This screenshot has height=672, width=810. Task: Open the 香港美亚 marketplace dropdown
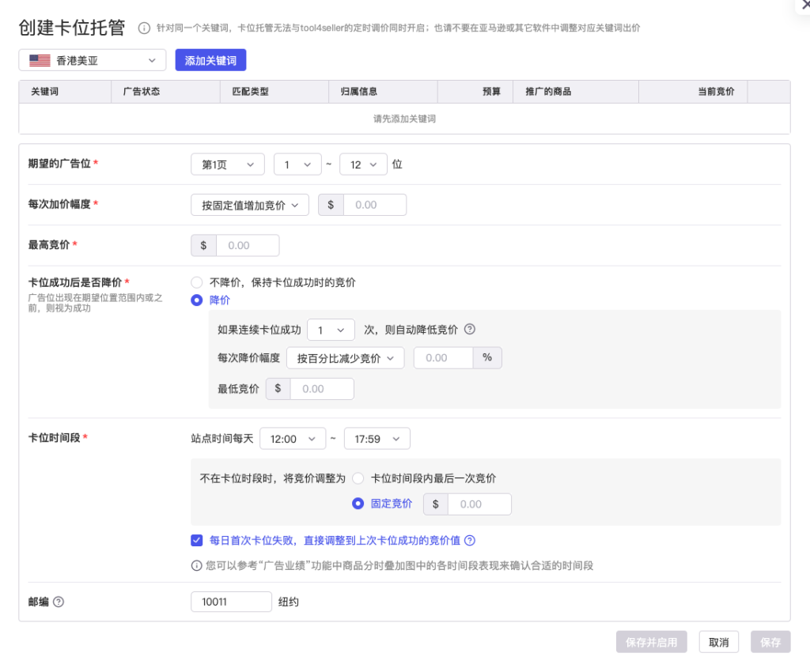coord(93,60)
